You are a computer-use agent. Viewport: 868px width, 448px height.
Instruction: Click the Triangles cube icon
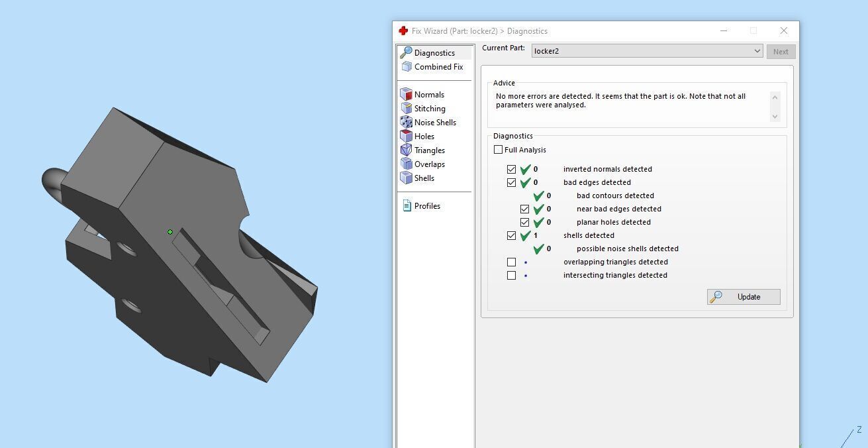(406, 150)
